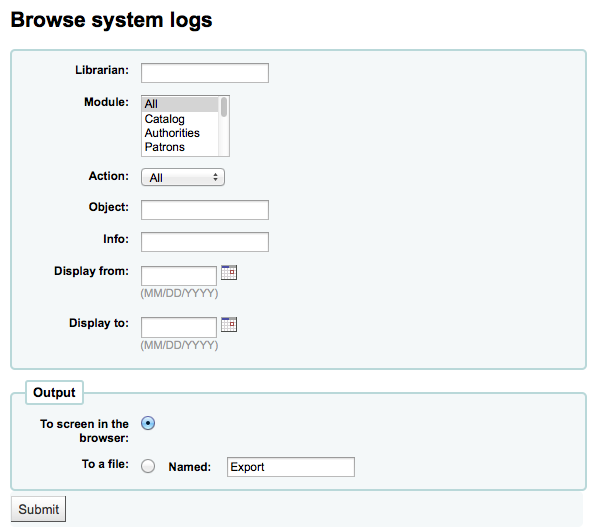Select Authorities in the Module list
Screen dimensions: 592x528
(180, 133)
